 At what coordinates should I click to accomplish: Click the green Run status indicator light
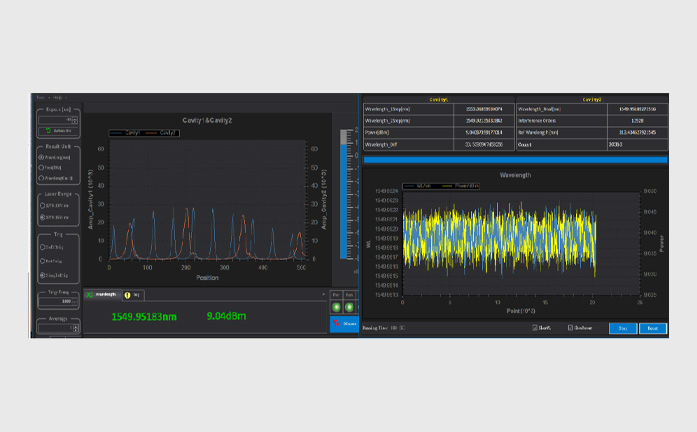pyautogui.click(x=349, y=307)
